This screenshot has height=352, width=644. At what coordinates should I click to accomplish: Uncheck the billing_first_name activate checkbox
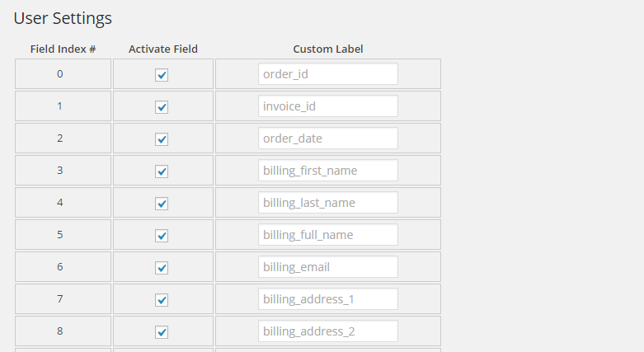(x=162, y=171)
